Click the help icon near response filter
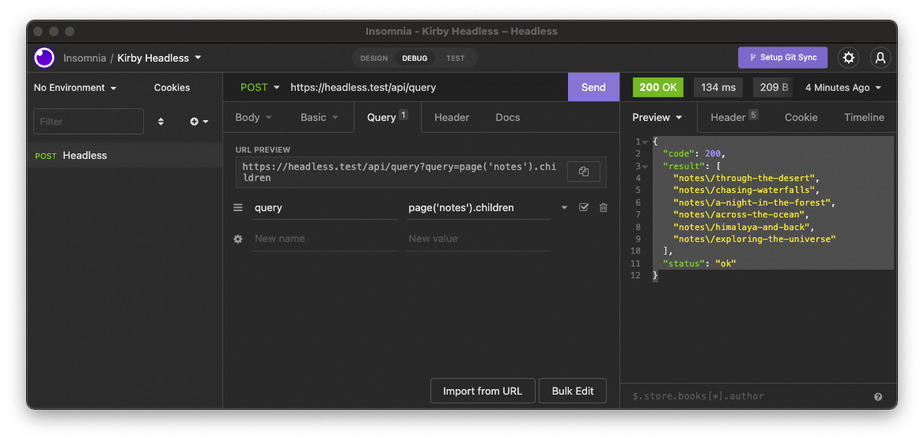Screen dimensions: 924x442 (878, 397)
